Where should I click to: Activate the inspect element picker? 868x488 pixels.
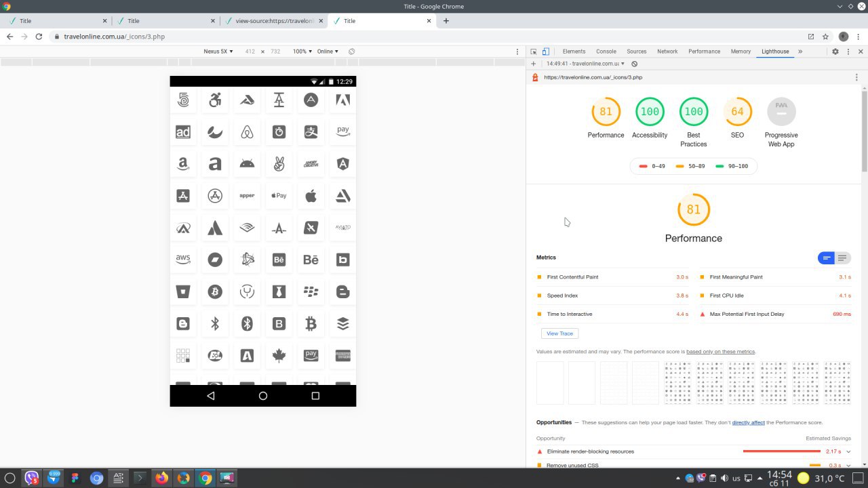[x=534, y=52]
